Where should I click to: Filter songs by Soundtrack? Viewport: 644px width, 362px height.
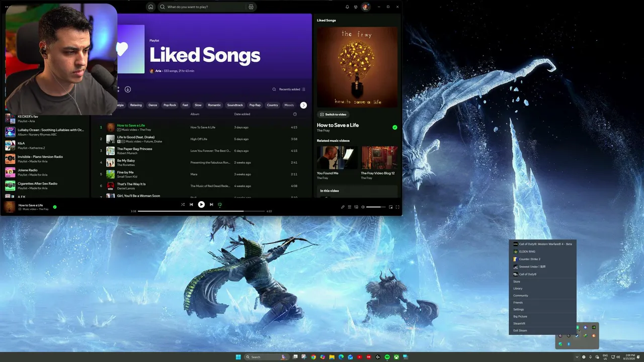pos(235,105)
